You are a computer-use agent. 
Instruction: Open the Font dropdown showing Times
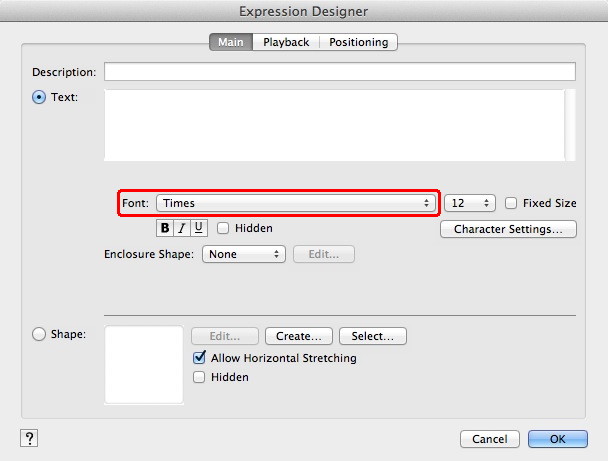296,203
